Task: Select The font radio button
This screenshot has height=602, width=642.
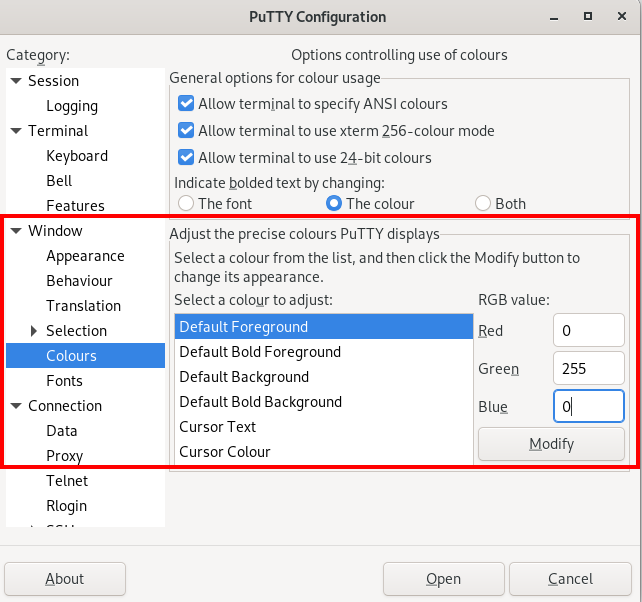Action: click(x=186, y=204)
